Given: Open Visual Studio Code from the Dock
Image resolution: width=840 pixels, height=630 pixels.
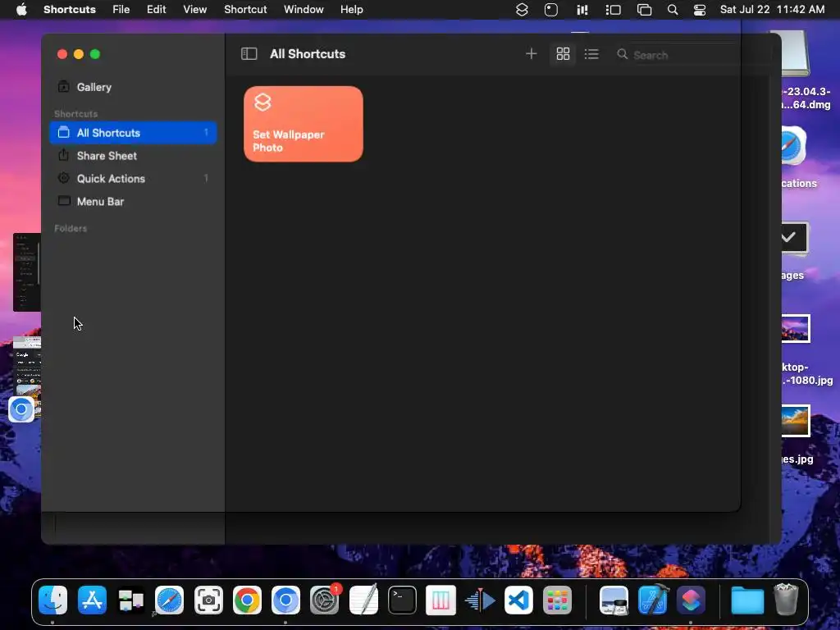Looking at the screenshot, I should click(x=518, y=600).
